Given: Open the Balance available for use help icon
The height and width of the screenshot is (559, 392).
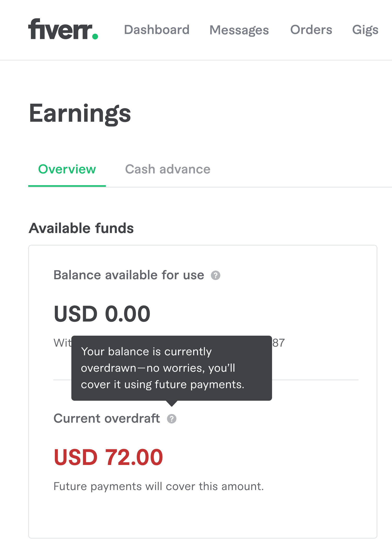Looking at the screenshot, I should click(x=215, y=275).
